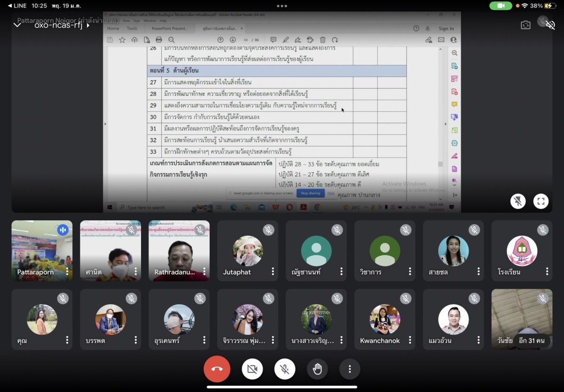Enter fullscreen for the shared screen

click(541, 202)
